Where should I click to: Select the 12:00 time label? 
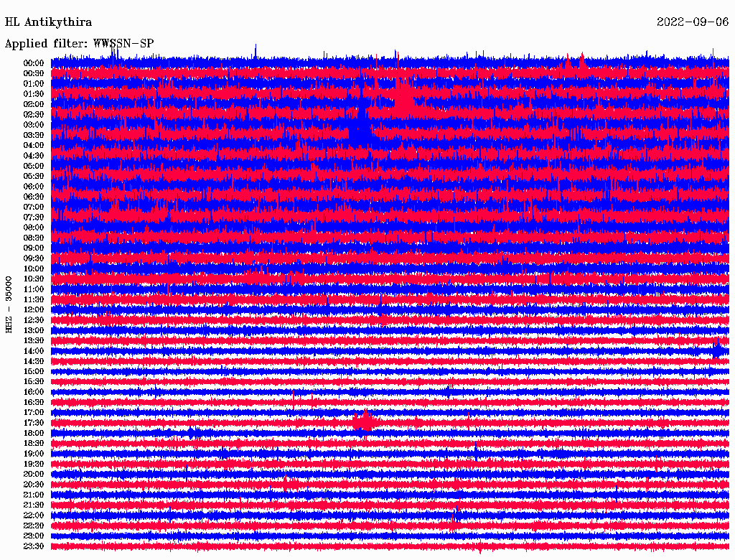pos(34,309)
